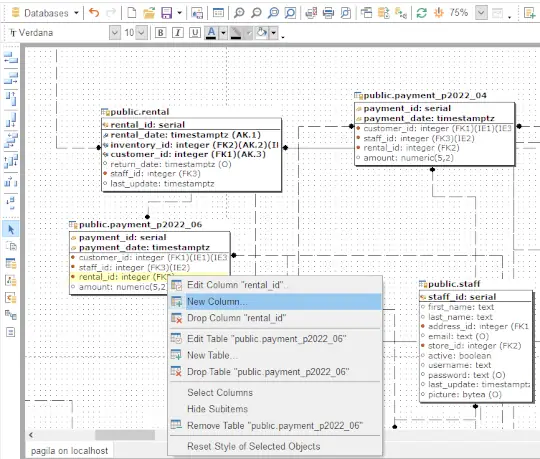The width and height of the screenshot is (540, 459).
Task: Click the zoom to fit icon
Action: (290, 13)
